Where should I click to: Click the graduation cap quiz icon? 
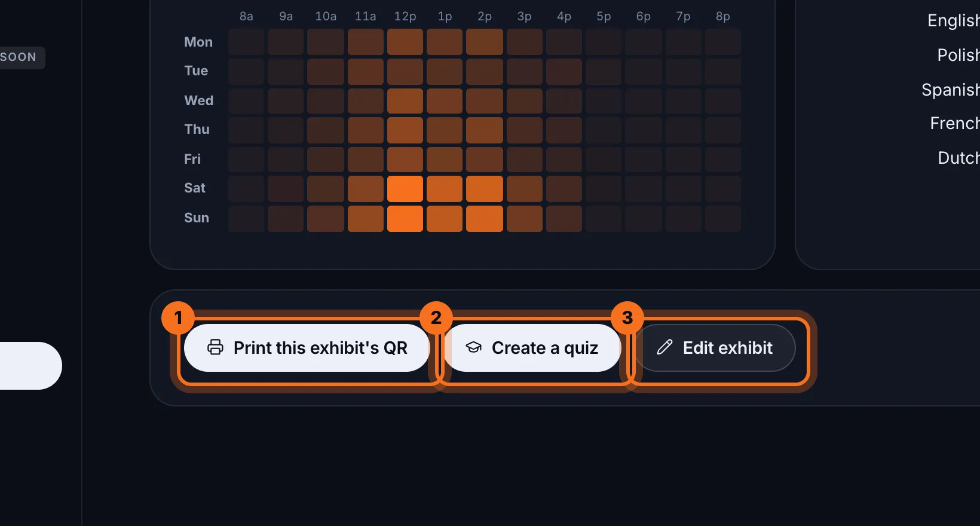tap(473, 347)
